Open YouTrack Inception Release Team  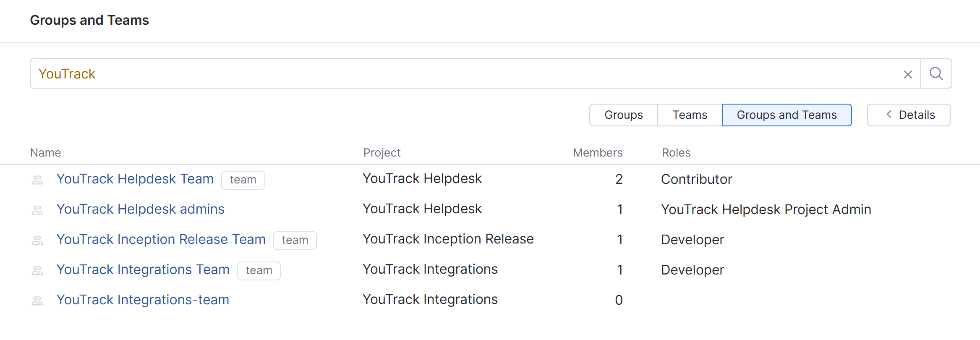[161, 240]
